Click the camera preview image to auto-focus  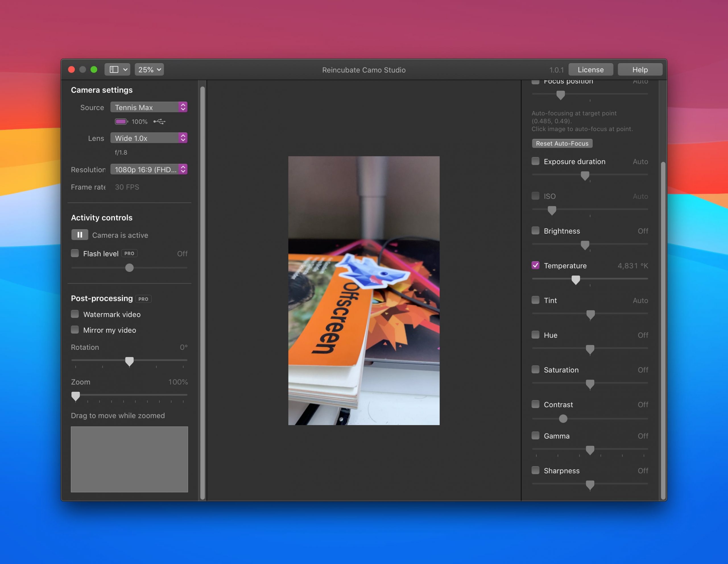364,290
